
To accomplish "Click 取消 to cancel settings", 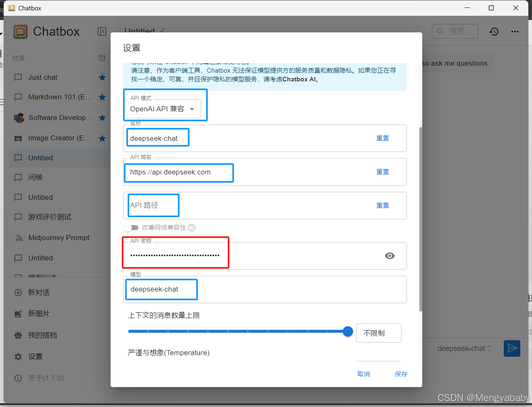I will (364, 374).
